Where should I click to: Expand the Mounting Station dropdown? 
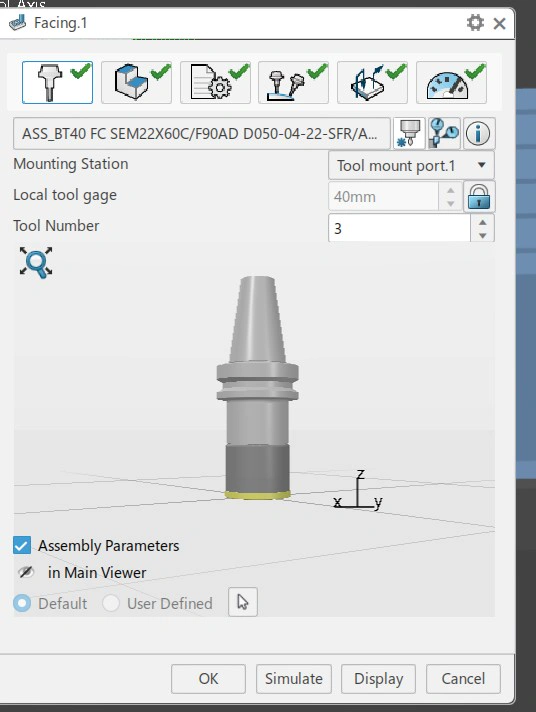click(411, 165)
